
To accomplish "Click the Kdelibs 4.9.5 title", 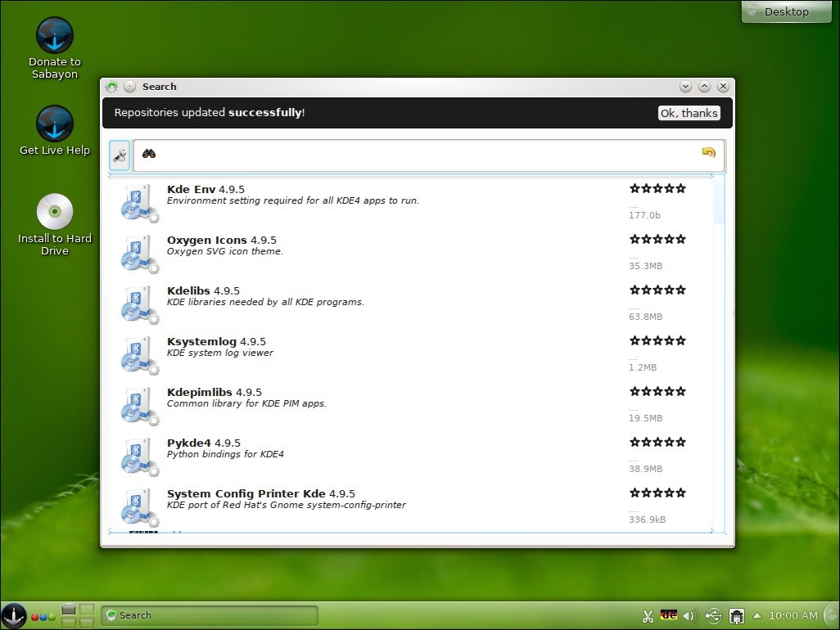I will 203,290.
